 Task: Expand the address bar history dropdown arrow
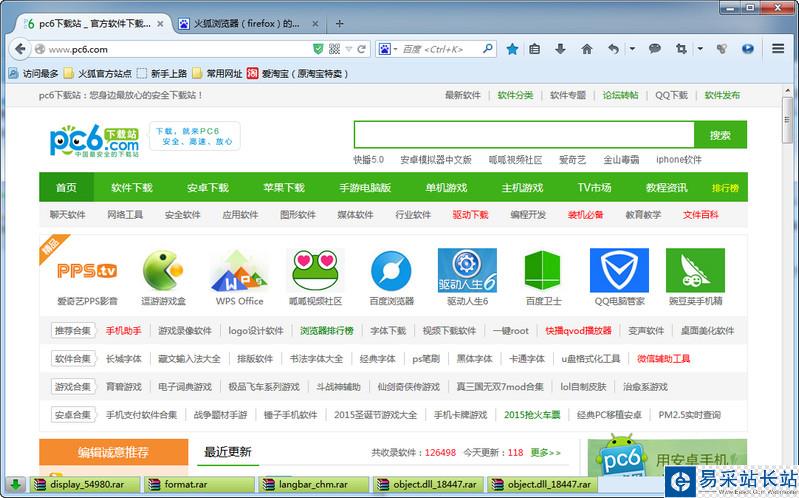click(349, 49)
